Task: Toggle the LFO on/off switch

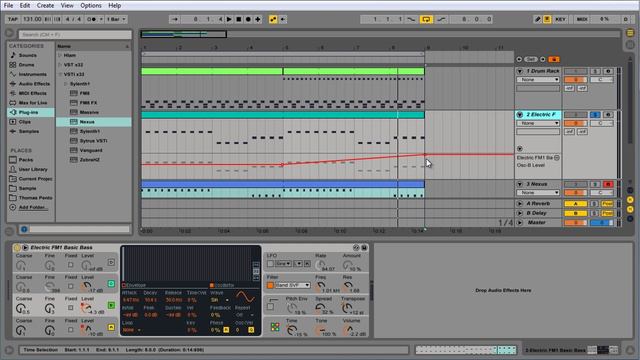Action: click(270, 264)
